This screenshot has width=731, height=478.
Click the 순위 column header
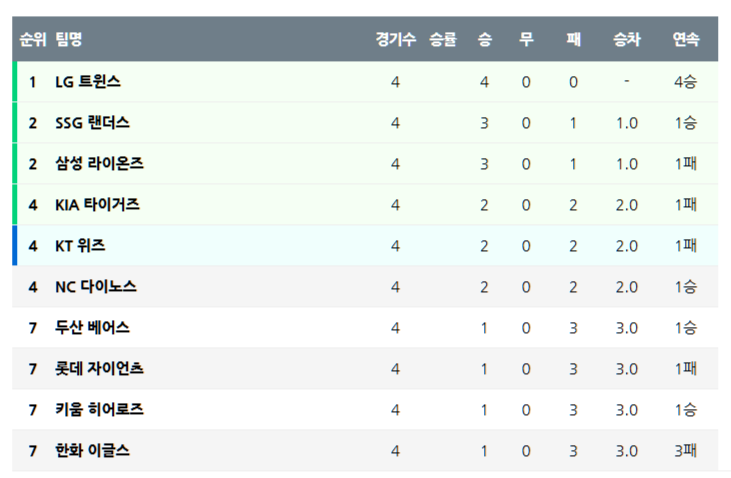coord(33,40)
